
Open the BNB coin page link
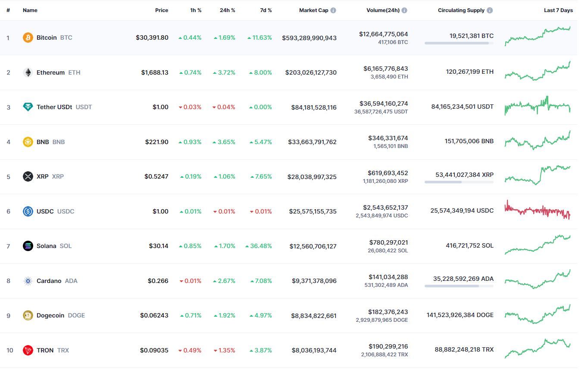pos(50,142)
